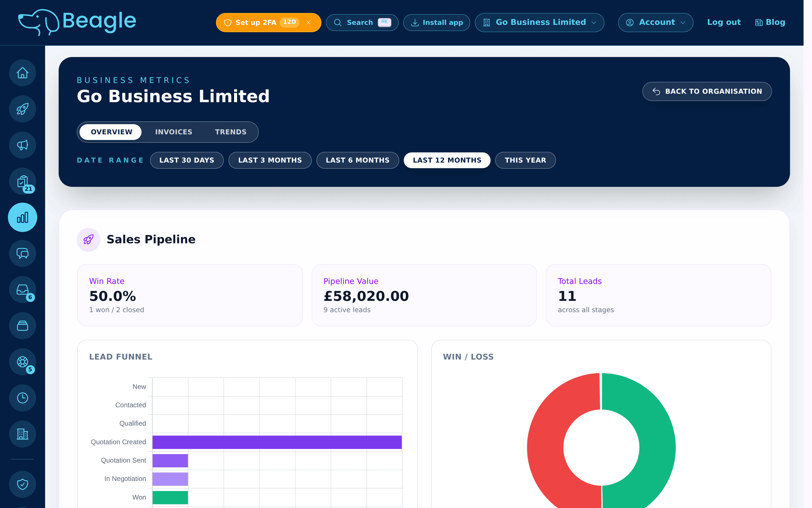The image size is (812, 508).
Task: Click '9 active leads' text
Action: pos(347,310)
